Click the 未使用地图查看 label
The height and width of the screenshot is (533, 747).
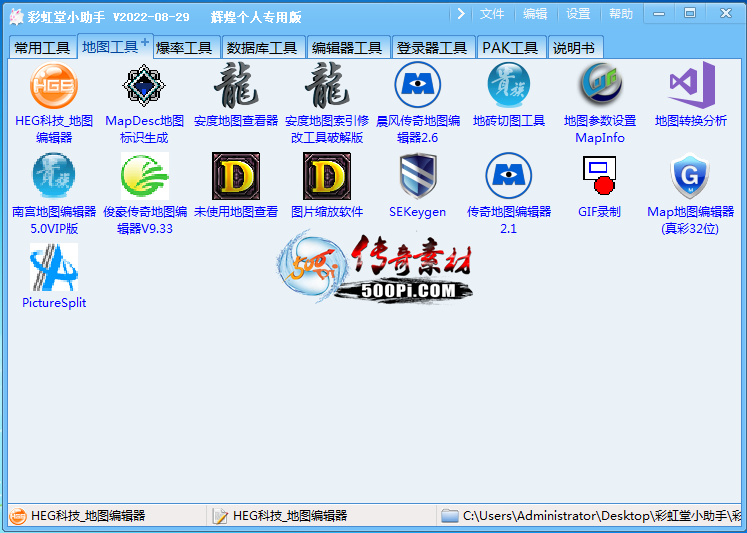(236, 212)
